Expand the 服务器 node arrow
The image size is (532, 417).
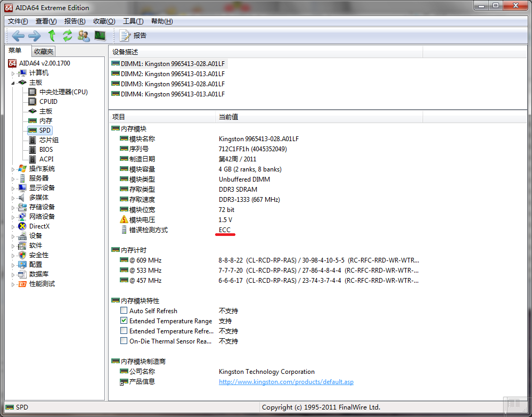(13, 178)
